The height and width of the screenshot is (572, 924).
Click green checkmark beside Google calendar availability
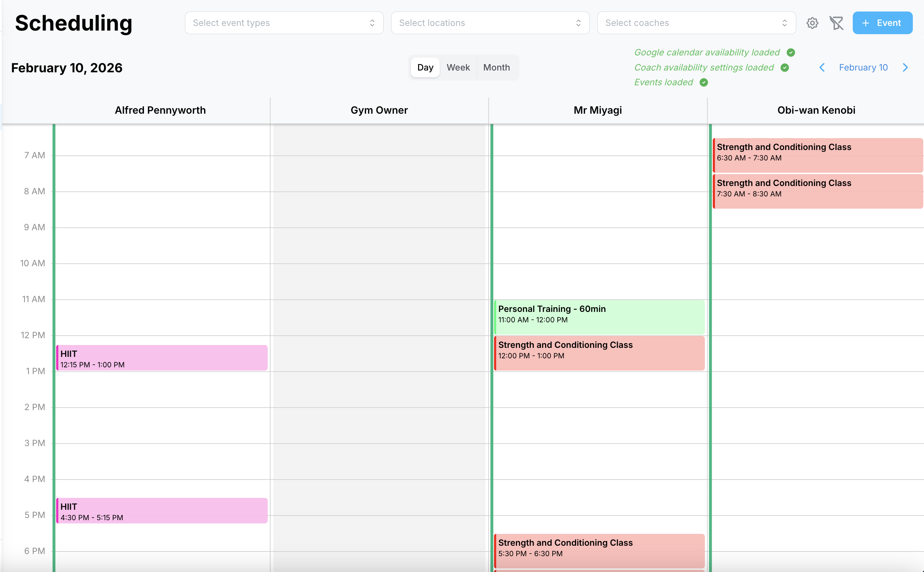pos(791,52)
